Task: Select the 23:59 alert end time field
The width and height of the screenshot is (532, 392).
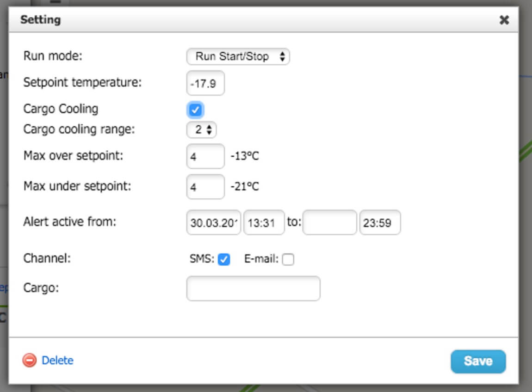Action: pyautogui.click(x=380, y=223)
